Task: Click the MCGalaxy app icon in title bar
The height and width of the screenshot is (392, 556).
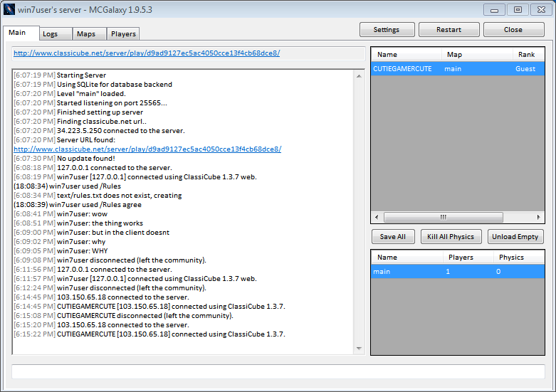Action: pos(10,9)
